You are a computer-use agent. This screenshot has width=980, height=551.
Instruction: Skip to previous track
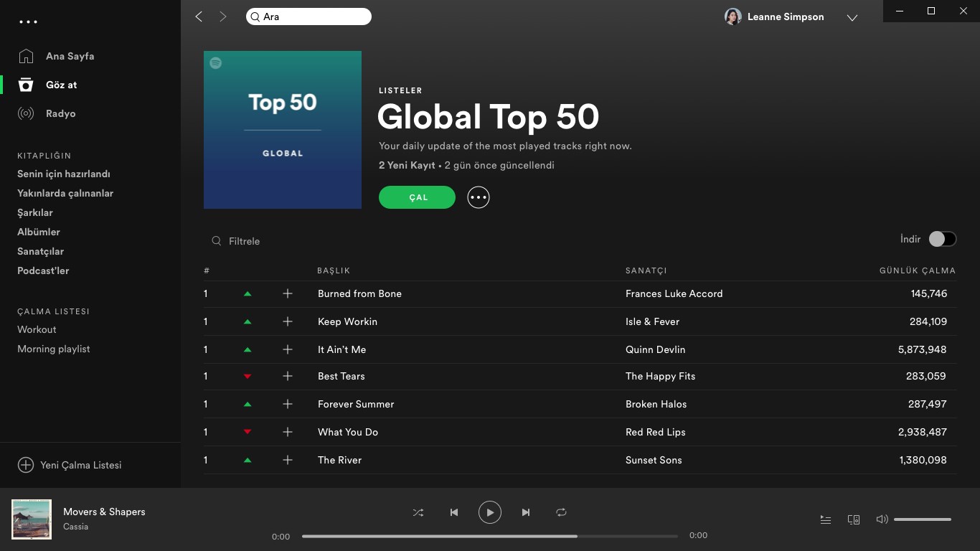(454, 512)
